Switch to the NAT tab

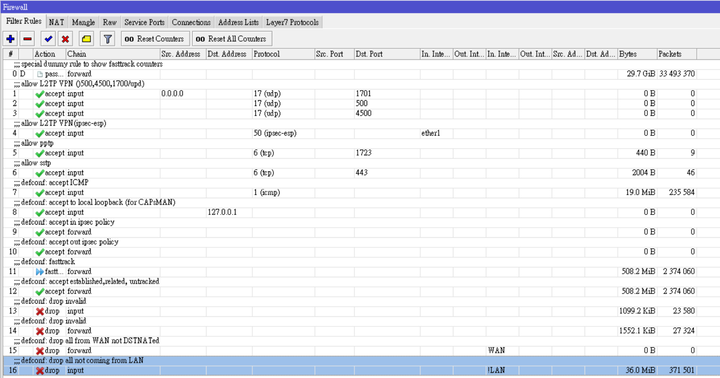pos(56,22)
